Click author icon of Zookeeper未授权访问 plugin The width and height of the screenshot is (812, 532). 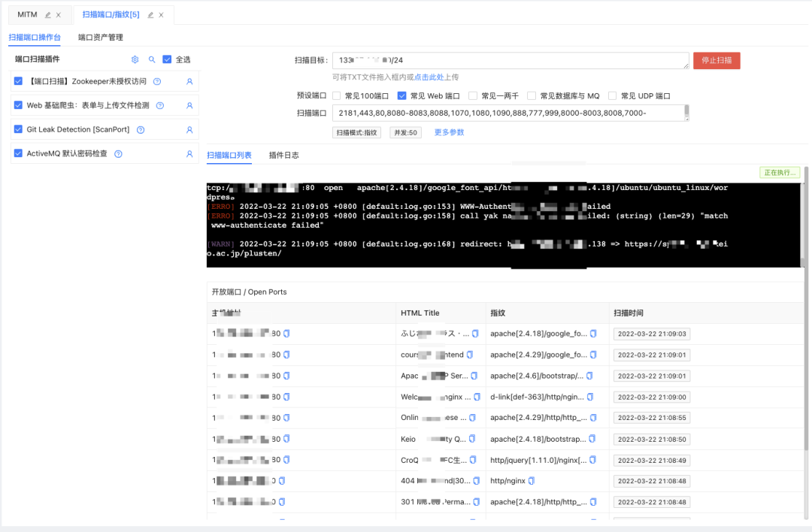click(x=189, y=82)
